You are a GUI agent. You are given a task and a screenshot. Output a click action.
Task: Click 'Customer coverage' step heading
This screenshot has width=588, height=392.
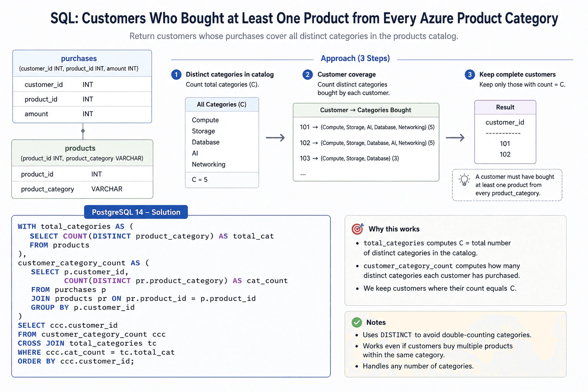tap(346, 74)
